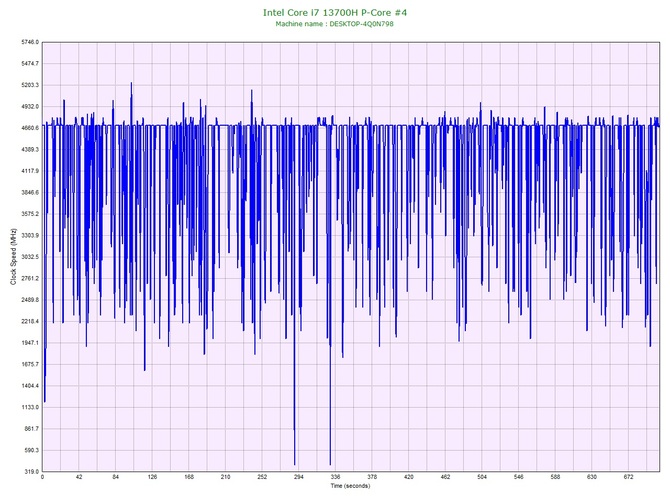Click the x-axis tick label 252
Viewport: 670px width, 503px height.
(262, 477)
